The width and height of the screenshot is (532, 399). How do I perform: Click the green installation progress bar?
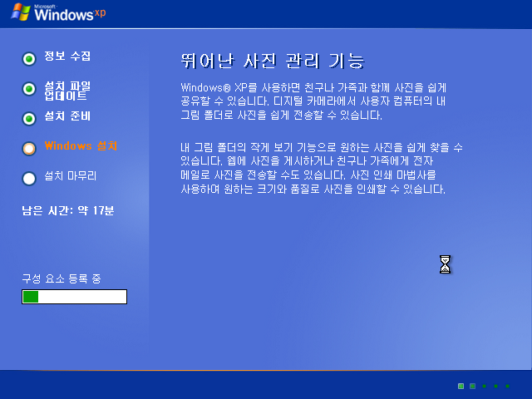point(74,297)
